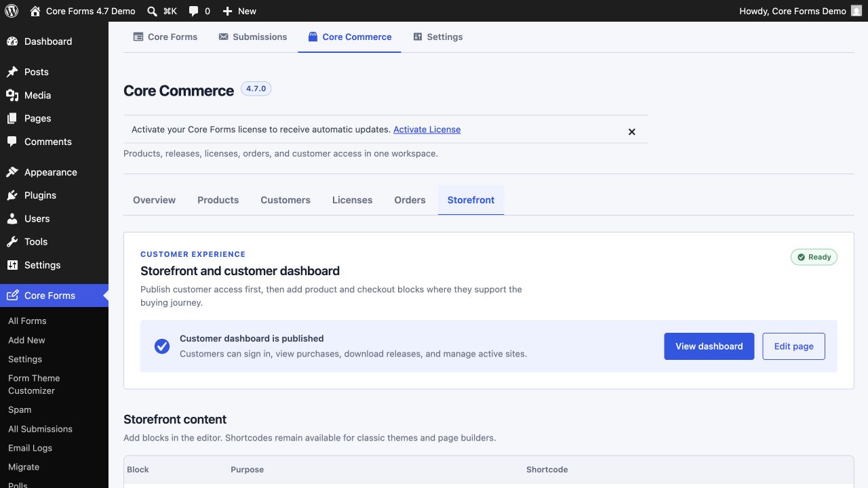This screenshot has width=868, height=488.
Task: Click the Tools wrench icon
Action: [x=12, y=241]
